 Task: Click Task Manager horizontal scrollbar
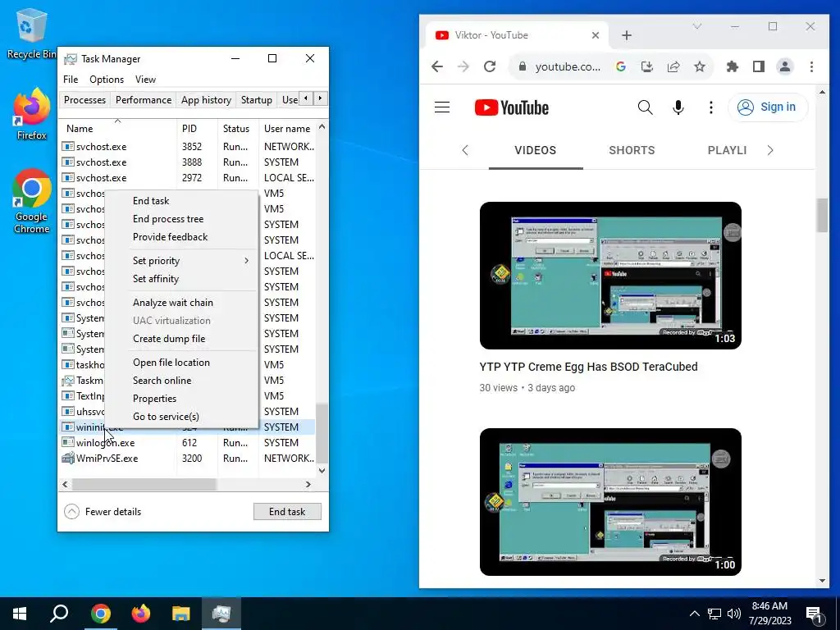coord(144,484)
